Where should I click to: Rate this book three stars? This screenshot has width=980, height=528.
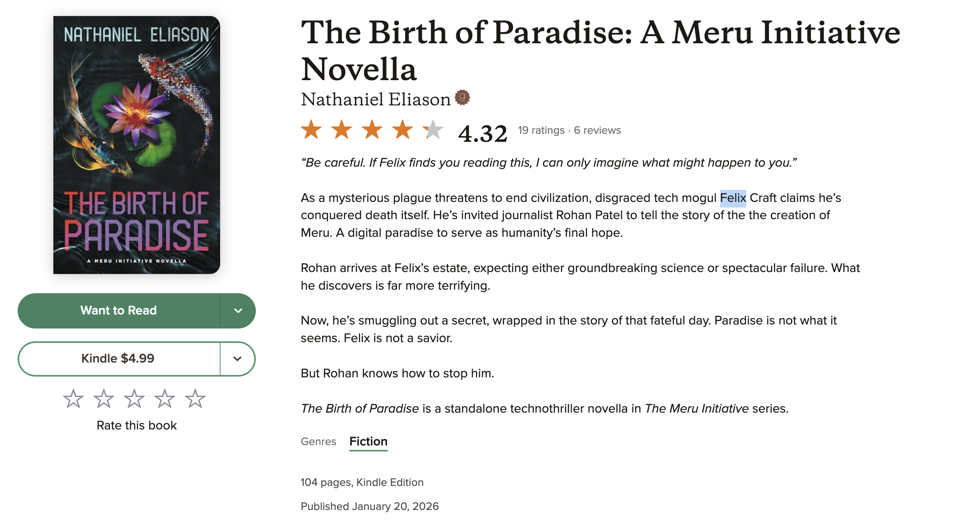[x=134, y=399]
